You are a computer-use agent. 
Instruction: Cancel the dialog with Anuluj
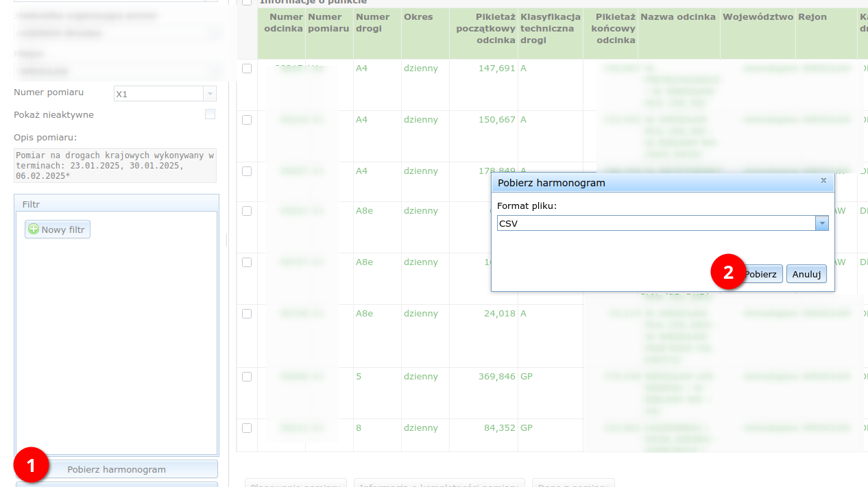[806, 274]
